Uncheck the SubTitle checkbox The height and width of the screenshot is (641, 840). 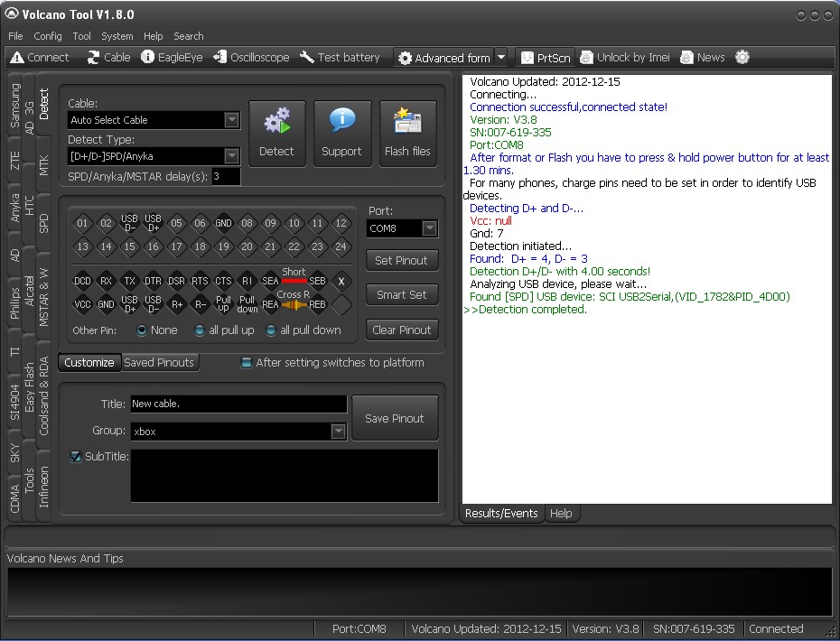[x=76, y=456]
